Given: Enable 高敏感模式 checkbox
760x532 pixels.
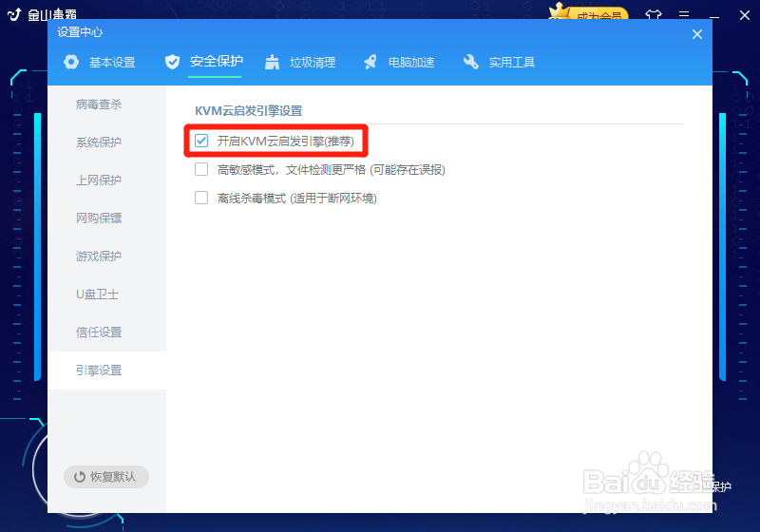Looking at the screenshot, I should 201,170.
